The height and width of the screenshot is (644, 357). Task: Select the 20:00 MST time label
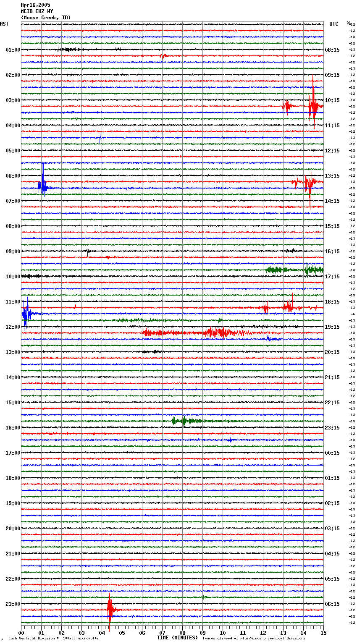click(13, 529)
